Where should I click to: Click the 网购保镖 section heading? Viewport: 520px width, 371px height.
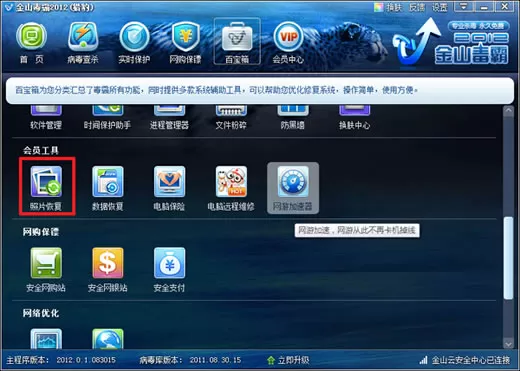pyautogui.click(x=41, y=232)
